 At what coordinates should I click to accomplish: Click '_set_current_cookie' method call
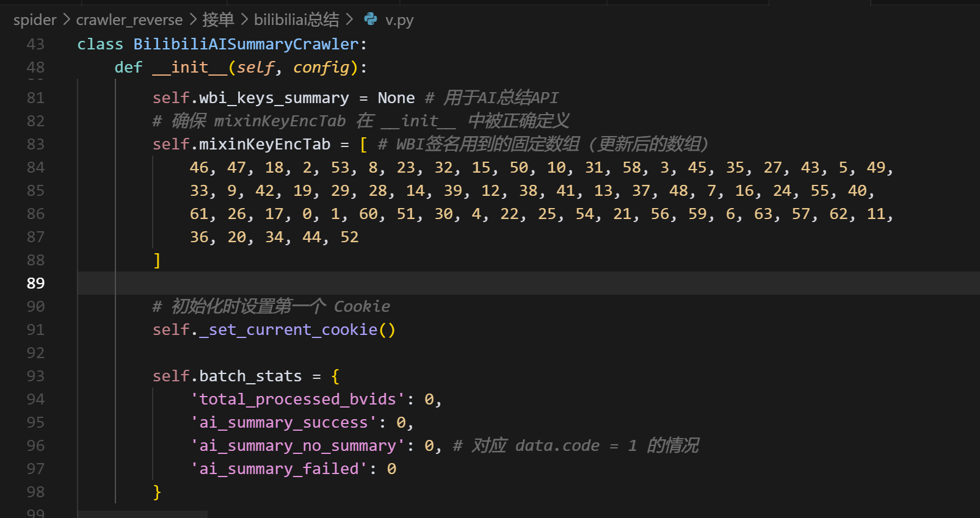pyautogui.click(x=288, y=329)
